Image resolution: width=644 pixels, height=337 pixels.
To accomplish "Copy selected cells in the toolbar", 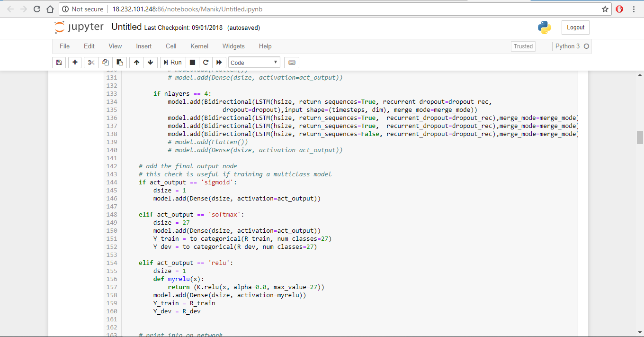I will point(106,63).
